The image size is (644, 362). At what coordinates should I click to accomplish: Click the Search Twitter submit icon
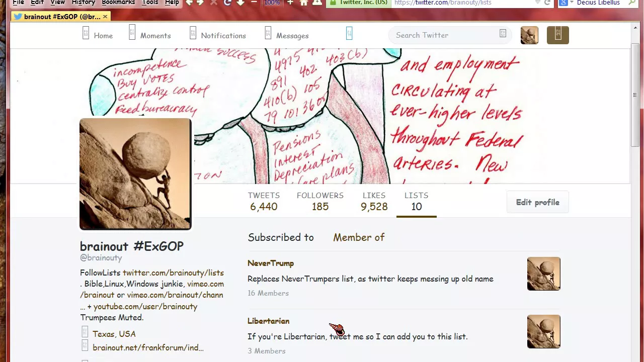point(503,34)
